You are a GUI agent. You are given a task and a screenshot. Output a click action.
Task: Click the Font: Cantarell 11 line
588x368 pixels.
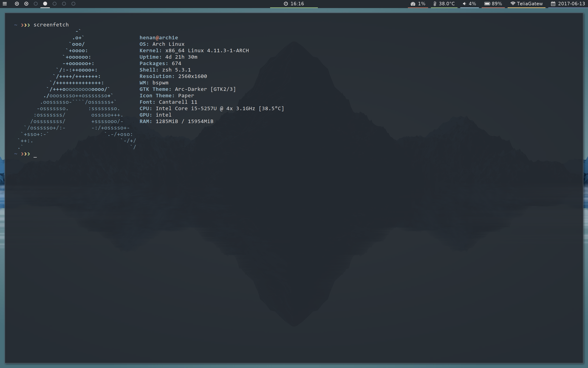click(x=168, y=102)
